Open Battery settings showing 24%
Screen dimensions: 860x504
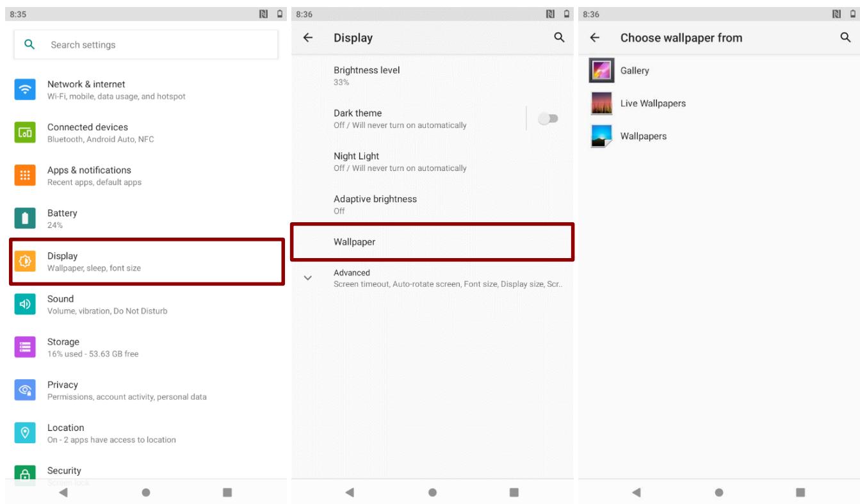pyautogui.click(x=146, y=218)
